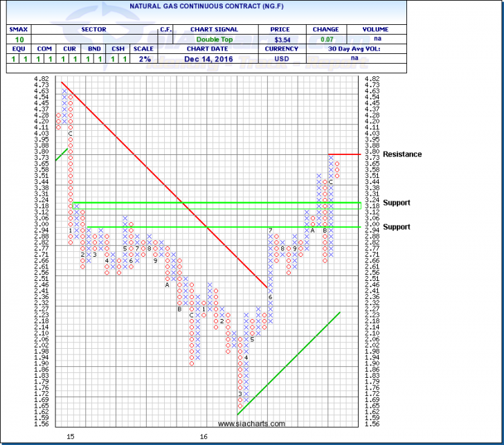Click the year 15 marker on the x-axis
This screenshot has height=445, width=504.
point(70,437)
